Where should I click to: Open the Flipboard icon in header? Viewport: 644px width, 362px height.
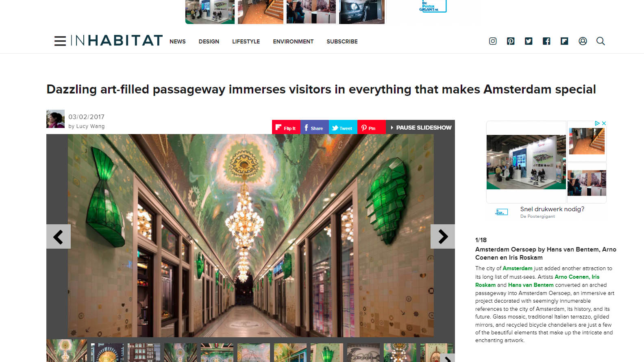click(564, 41)
